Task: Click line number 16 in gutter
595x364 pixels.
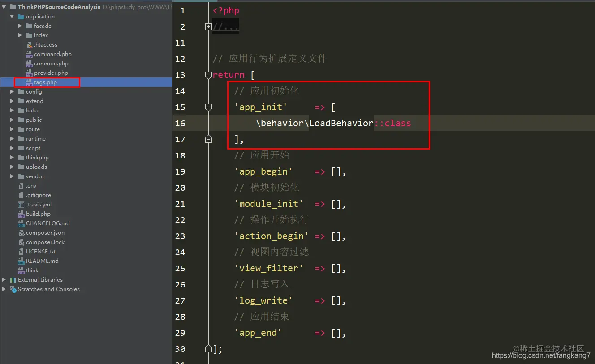Action: [x=180, y=123]
